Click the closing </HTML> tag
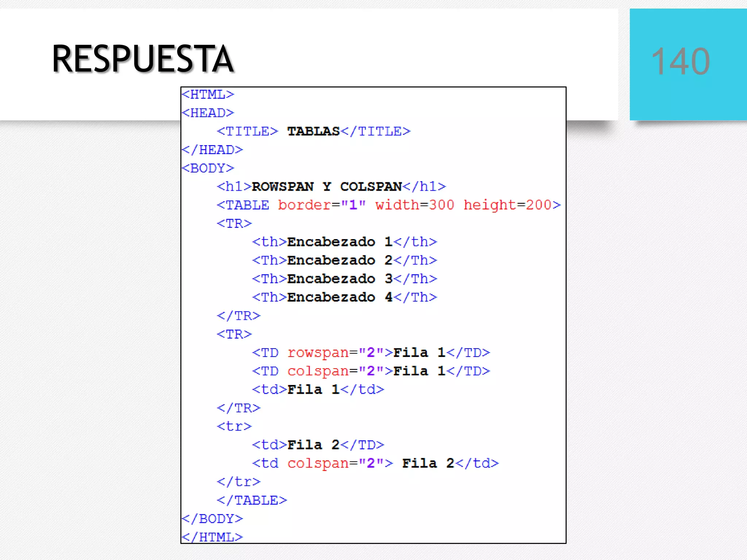The image size is (747, 560). pyautogui.click(x=212, y=537)
